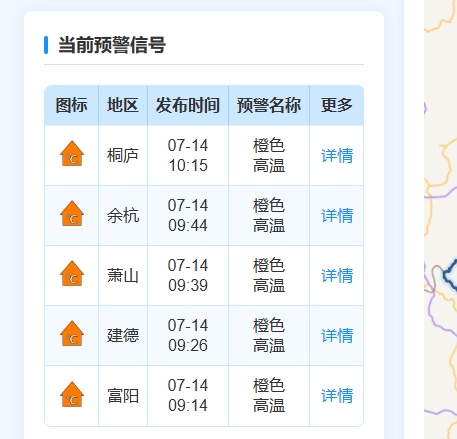This screenshot has height=439, width=457.
Task: Click the 当前预警信号 panel heading
Action: pyautogui.click(x=112, y=45)
